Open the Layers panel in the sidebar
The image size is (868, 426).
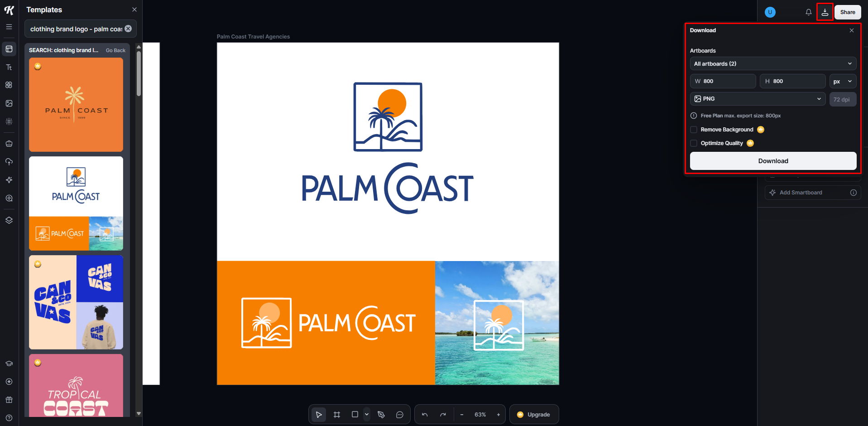pos(9,220)
